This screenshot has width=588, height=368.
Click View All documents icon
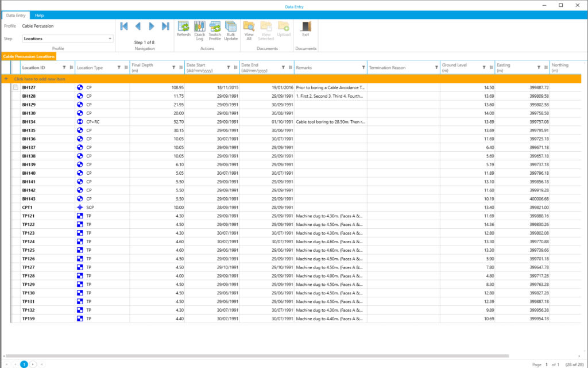(249, 26)
